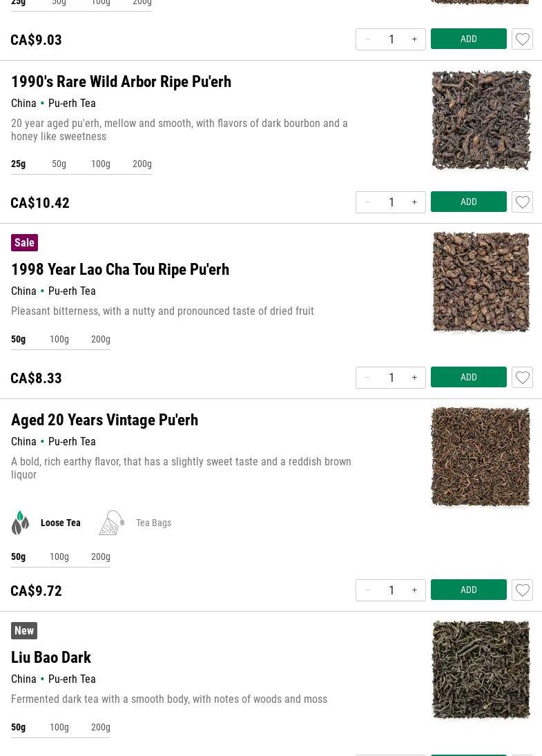Click the Tea Bags pyramid icon
This screenshot has height=756, width=542.
click(112, 523)
